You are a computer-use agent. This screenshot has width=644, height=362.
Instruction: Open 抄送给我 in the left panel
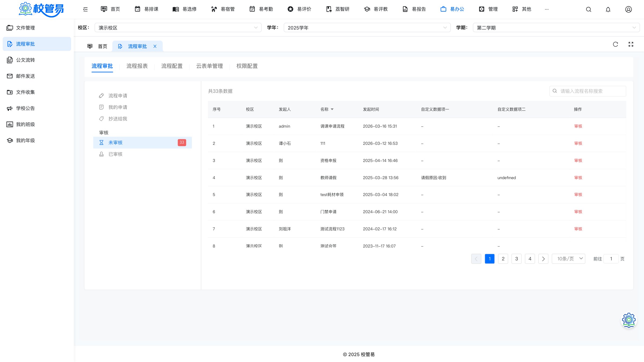142,119
